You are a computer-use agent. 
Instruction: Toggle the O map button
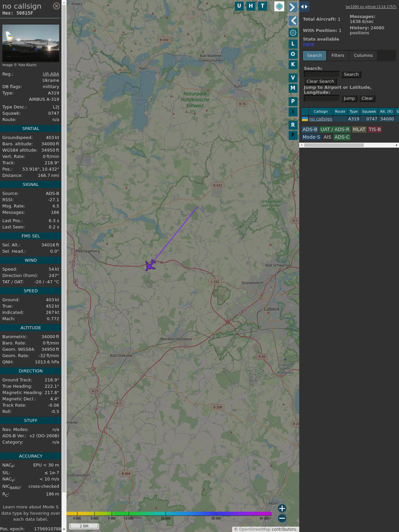(x=293, y=54)
